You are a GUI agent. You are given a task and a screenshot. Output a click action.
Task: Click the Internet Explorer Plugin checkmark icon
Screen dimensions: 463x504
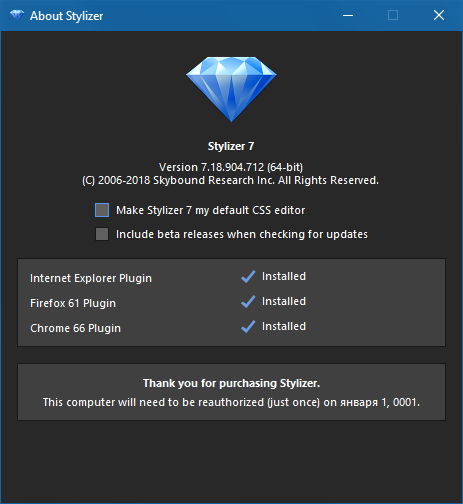[248, 276]
